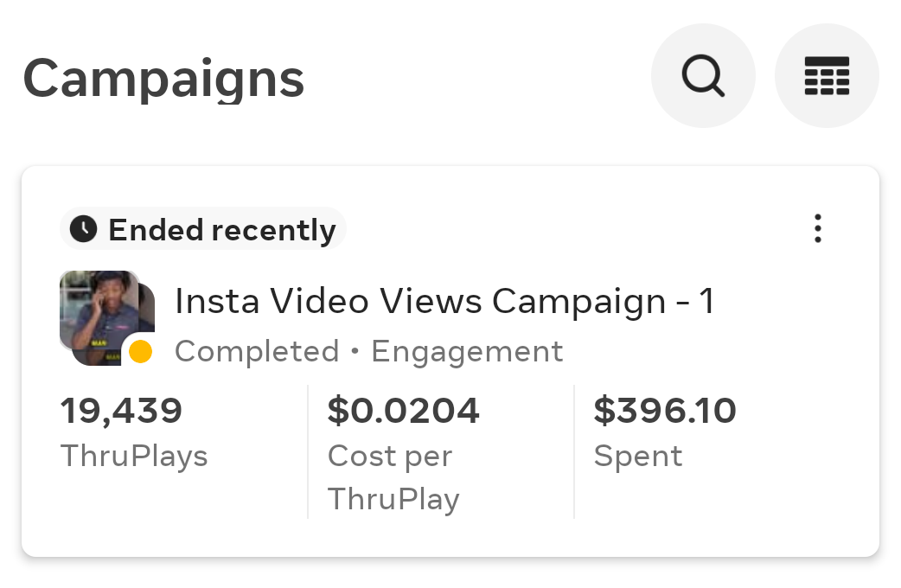Click the divider between Cost and Spent columns
The image size is (901, 588).
(574, 451)
